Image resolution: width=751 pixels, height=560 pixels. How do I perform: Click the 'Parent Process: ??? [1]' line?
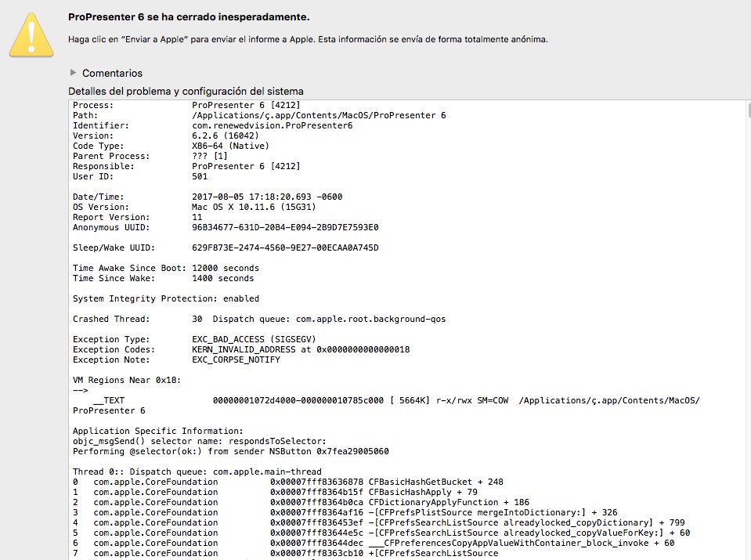pos(150,156)
